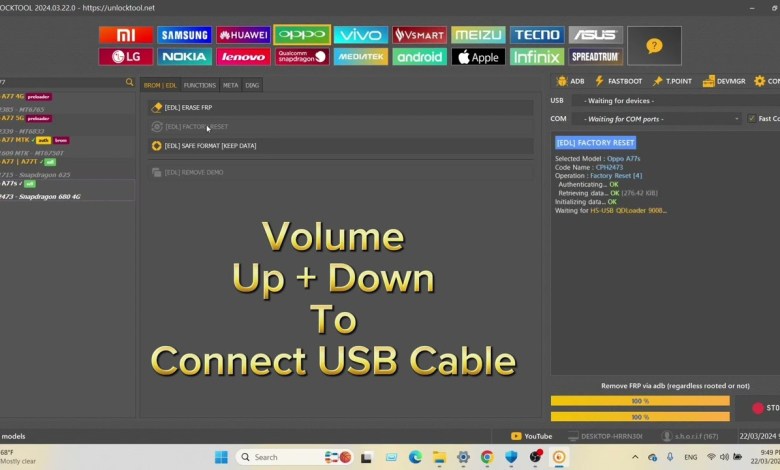
Task: Select the Nokia brand logo
Action: coord(185,57)
